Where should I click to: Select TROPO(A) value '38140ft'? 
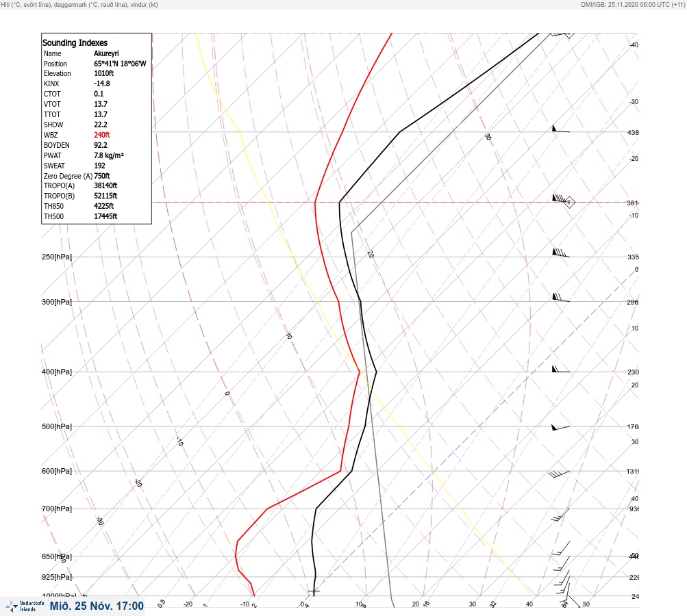pos(105,185)
